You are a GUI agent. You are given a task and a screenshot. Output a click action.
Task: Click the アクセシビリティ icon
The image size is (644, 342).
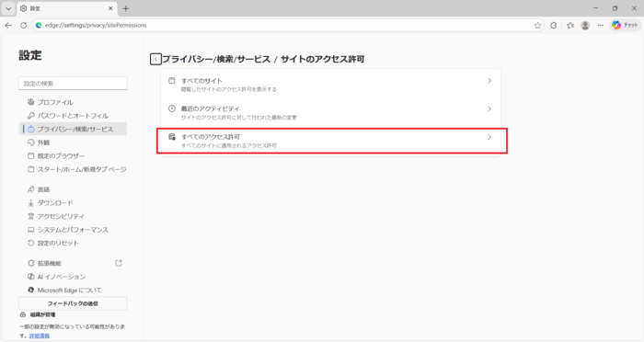click(30, 216)
